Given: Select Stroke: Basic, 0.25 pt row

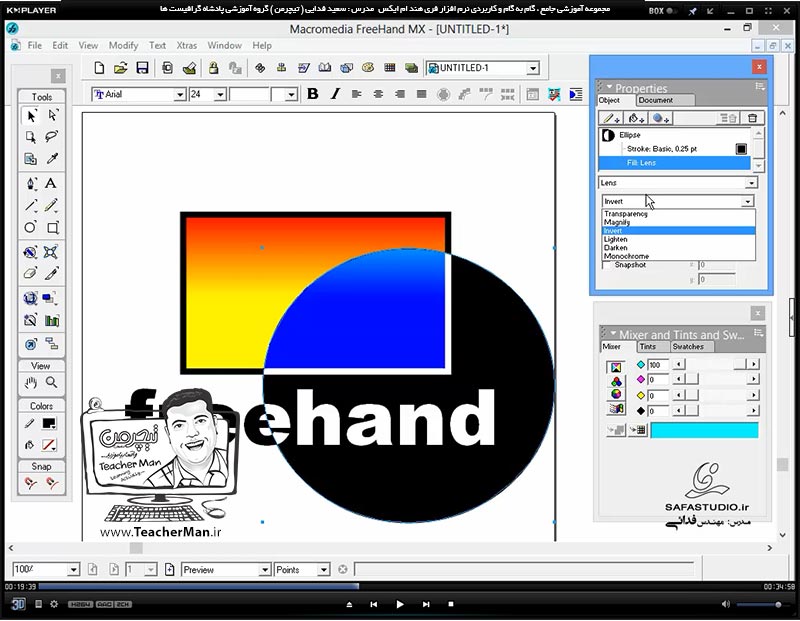Looking at the screenshot, I should [674, 149].
